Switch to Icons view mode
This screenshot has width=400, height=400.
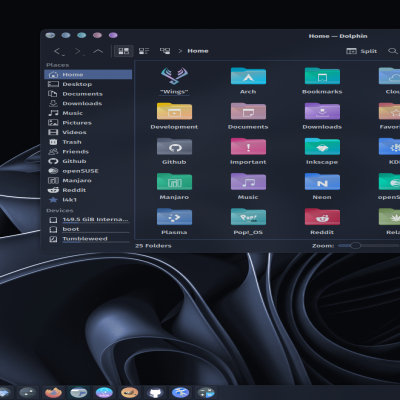(x=124, y=51)
